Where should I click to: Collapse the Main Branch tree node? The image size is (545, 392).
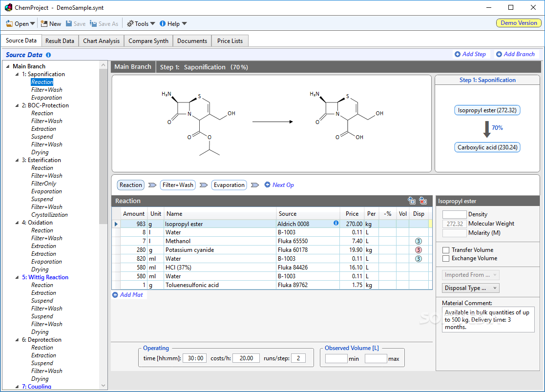[x=8, y=66]
